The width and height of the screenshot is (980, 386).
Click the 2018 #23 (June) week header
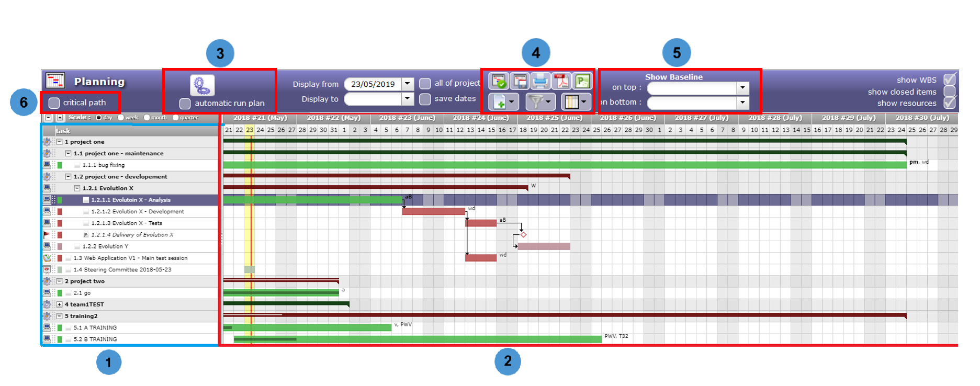click(x=407, y=118)
